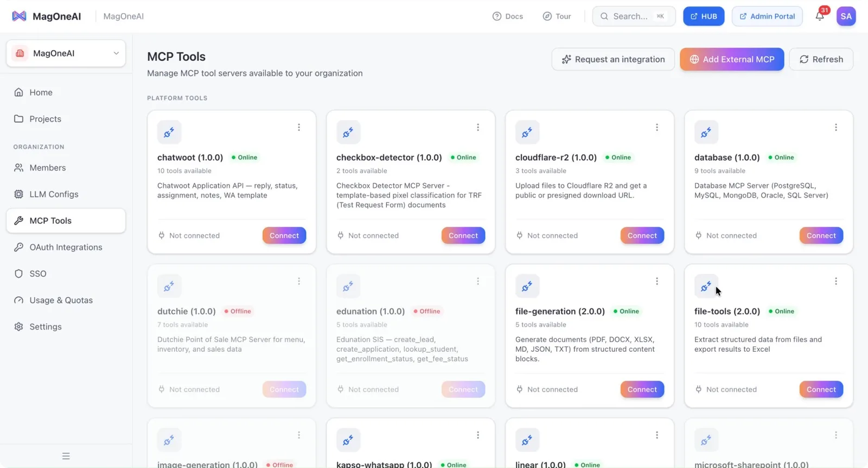Open the notifications bell

point(820,16)
